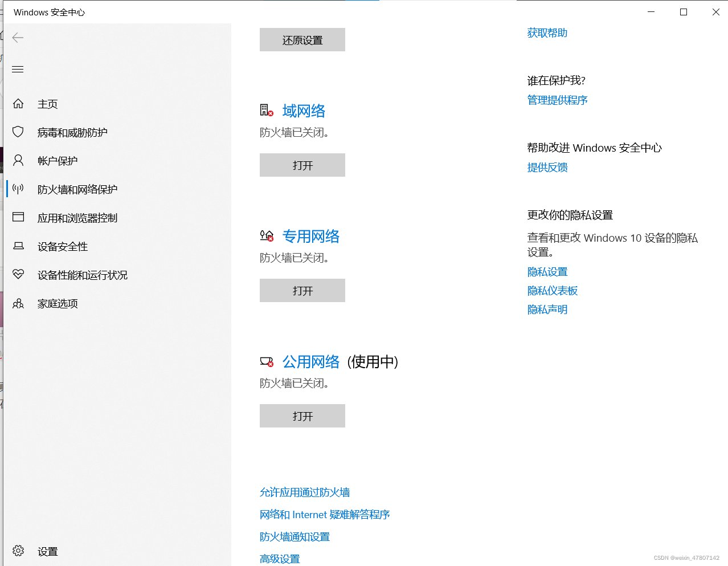Click the heart icon for 设备性能和运行状况
The height and width of the screenshot is (566, 728).
point(18,274)
